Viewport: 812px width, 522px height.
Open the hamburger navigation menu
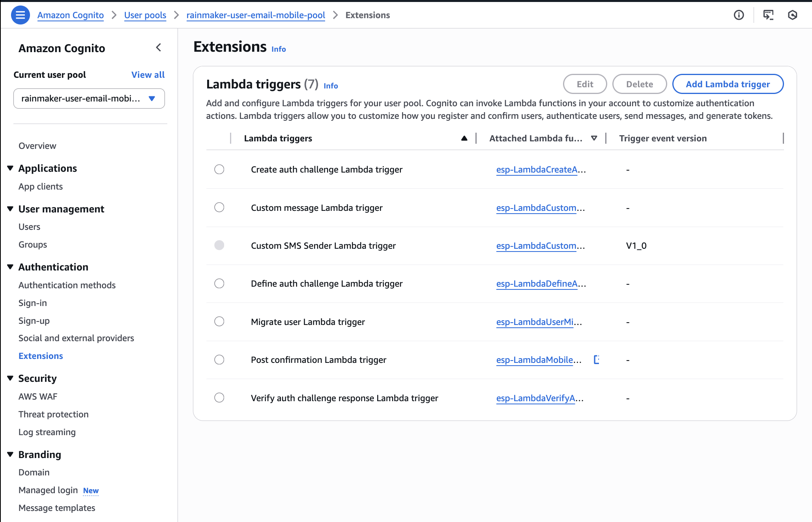(20, 15)
